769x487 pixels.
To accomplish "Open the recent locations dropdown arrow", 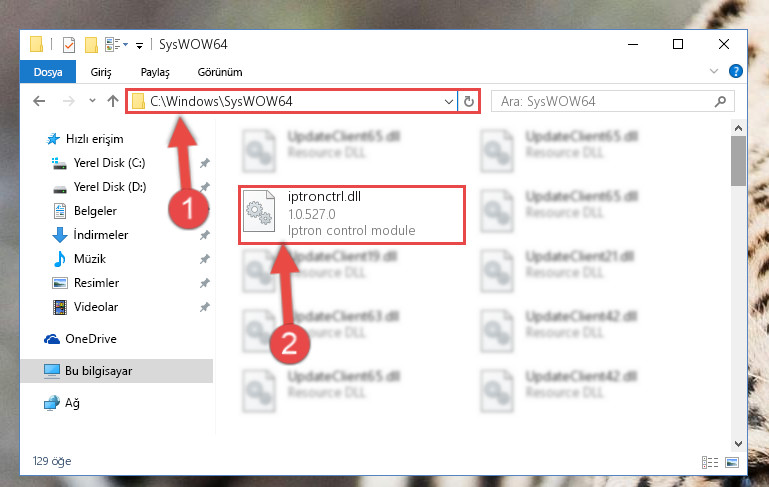I will pyautogui.click(x=92, y=101).
